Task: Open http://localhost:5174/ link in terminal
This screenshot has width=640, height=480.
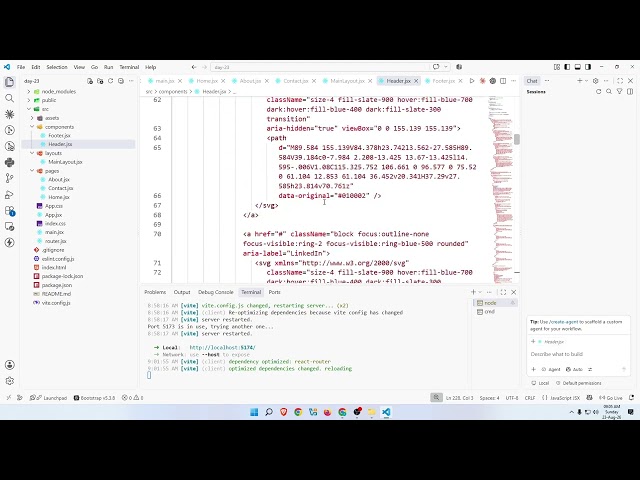Action: coord(222,348)
